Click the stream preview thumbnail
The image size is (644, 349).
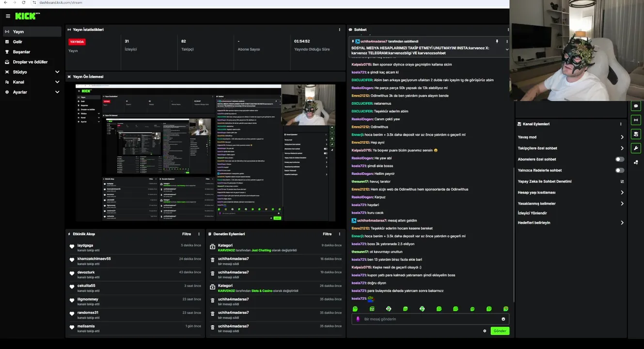(x=205, y=153)
